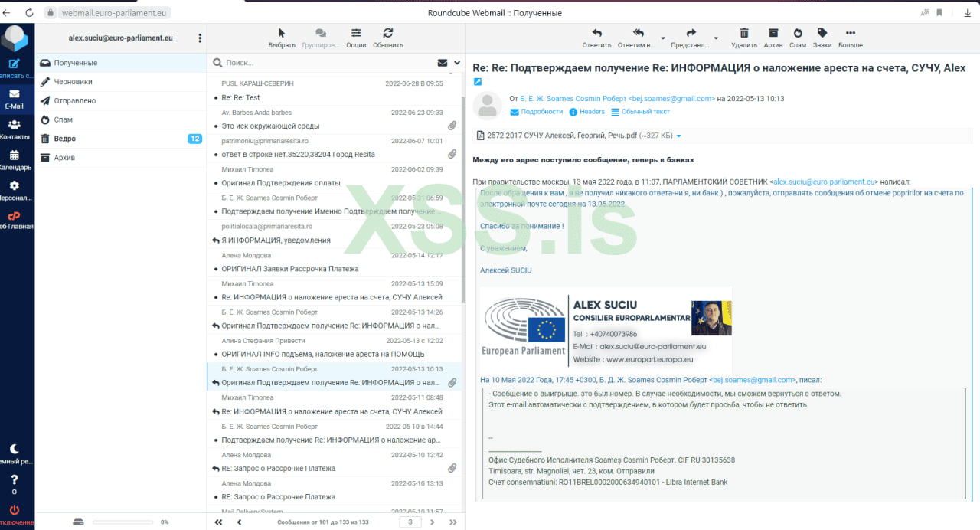Open the question mark help icon

pyautogui.click(x=15, y=485)
